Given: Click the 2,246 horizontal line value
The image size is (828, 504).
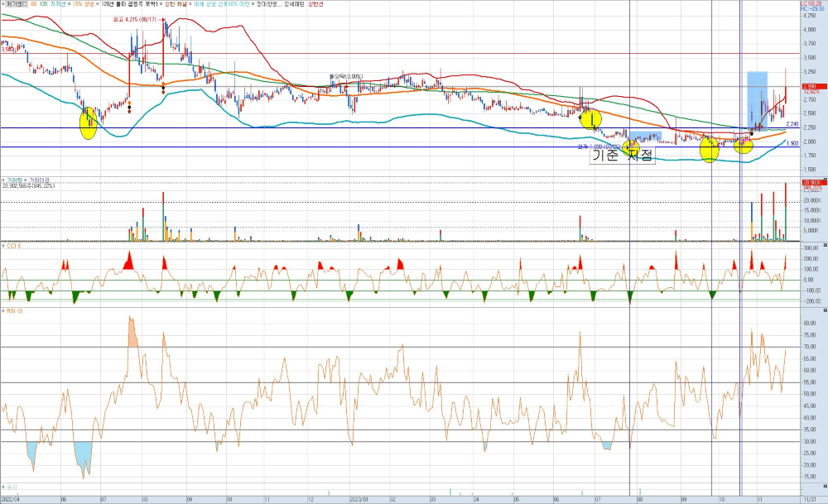Looking at the screenshot, I should (792, 124).
